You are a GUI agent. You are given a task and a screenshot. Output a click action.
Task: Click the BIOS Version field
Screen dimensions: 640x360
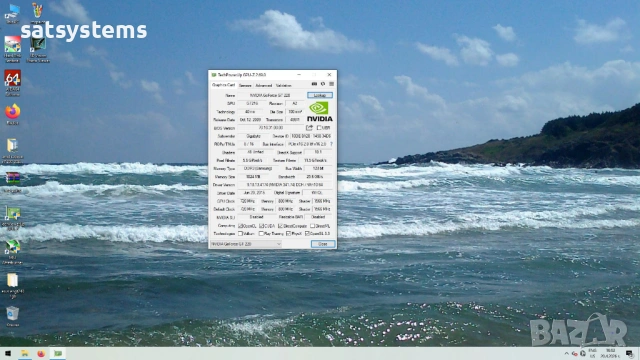271,128
